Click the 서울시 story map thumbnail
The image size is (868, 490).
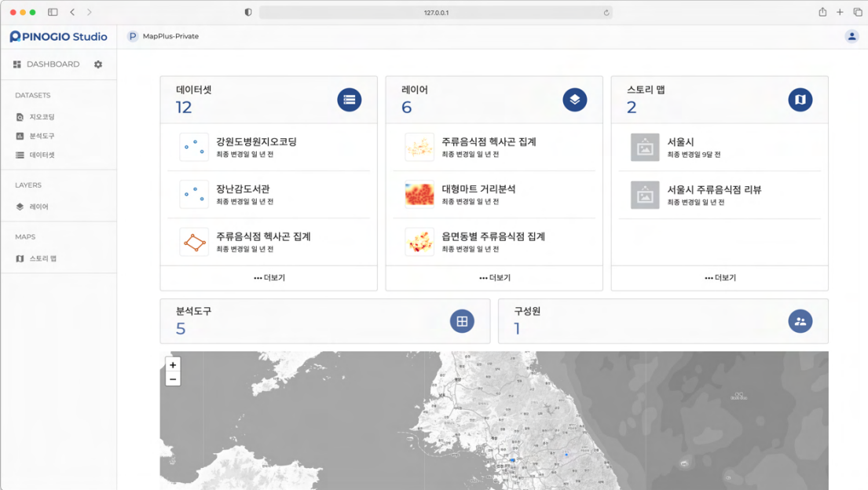pos(645,148)
